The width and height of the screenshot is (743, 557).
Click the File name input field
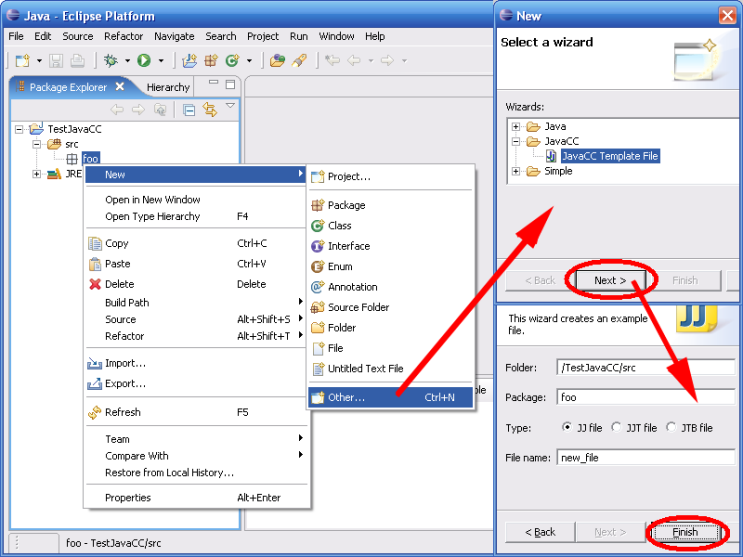point(646,457)
